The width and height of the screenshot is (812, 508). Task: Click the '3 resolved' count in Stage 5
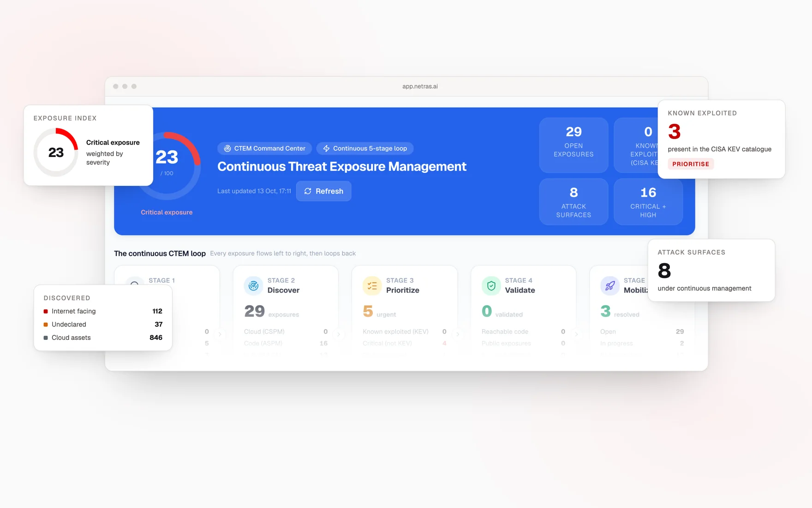pos(620,311)
